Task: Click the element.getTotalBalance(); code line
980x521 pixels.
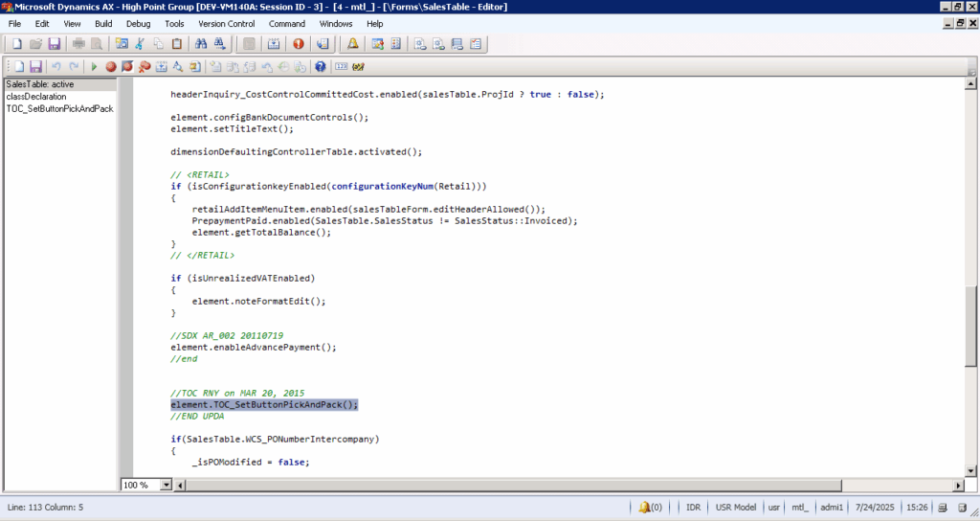Action: click(x=261, y=232)
